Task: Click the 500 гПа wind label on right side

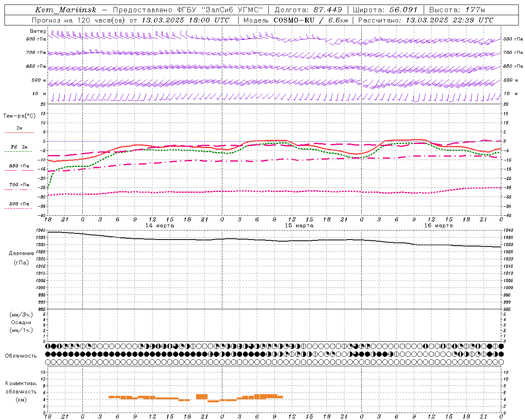Action: [x=513, y=39]
